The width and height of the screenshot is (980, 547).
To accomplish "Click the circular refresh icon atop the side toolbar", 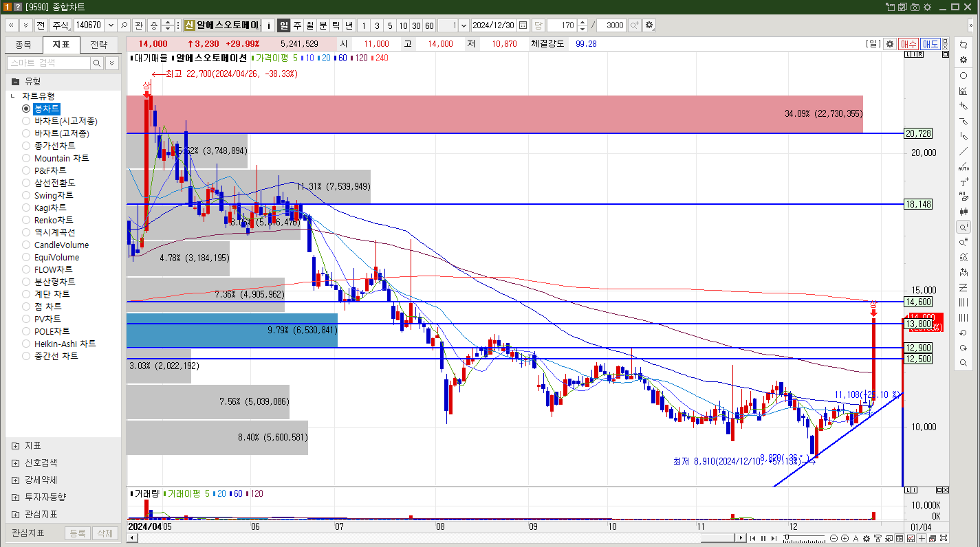I will [x=963, y=44].
